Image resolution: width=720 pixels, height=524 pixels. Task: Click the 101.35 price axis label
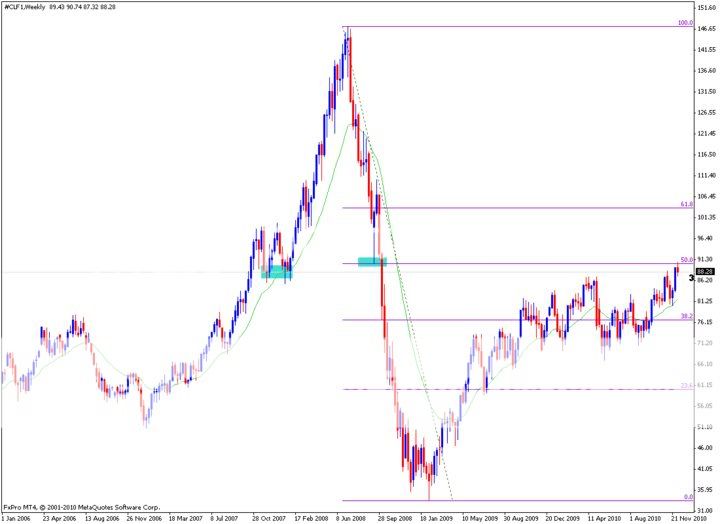[706, 217]
